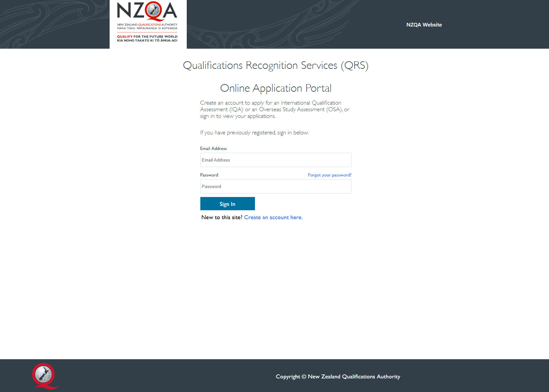Viewport: 549px width, 392px height.
Task: Click the Online Application Portal heading
Action: [275, 88]
